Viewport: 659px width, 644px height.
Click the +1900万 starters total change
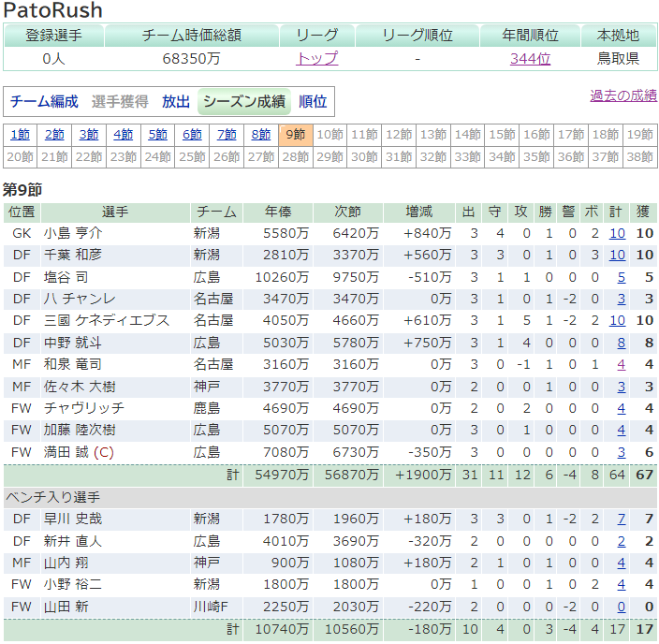[x=423, y=475]
